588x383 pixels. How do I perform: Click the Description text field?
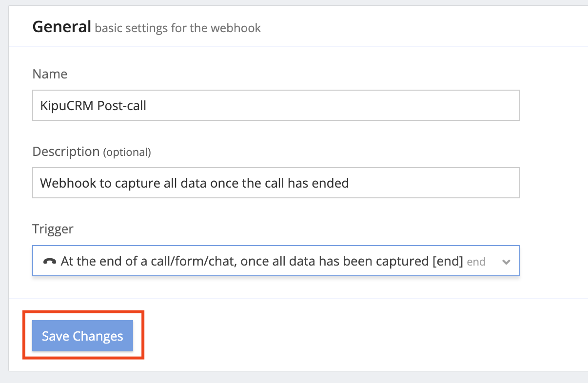click(275, 183)
